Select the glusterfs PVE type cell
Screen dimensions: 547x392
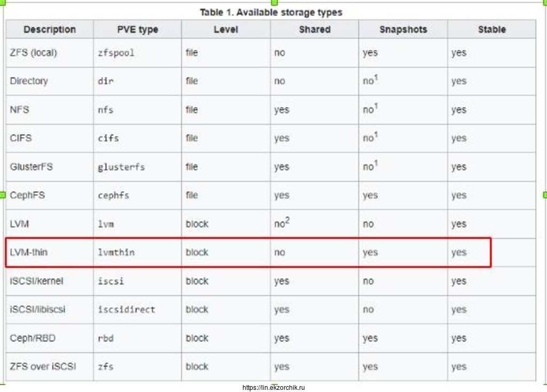(x=121, y=167)
